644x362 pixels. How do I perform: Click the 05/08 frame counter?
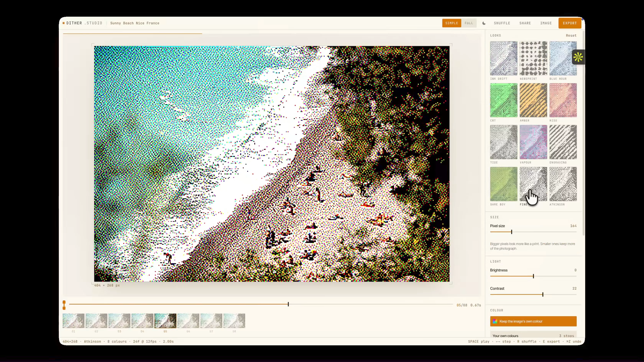tap(462, 305)
